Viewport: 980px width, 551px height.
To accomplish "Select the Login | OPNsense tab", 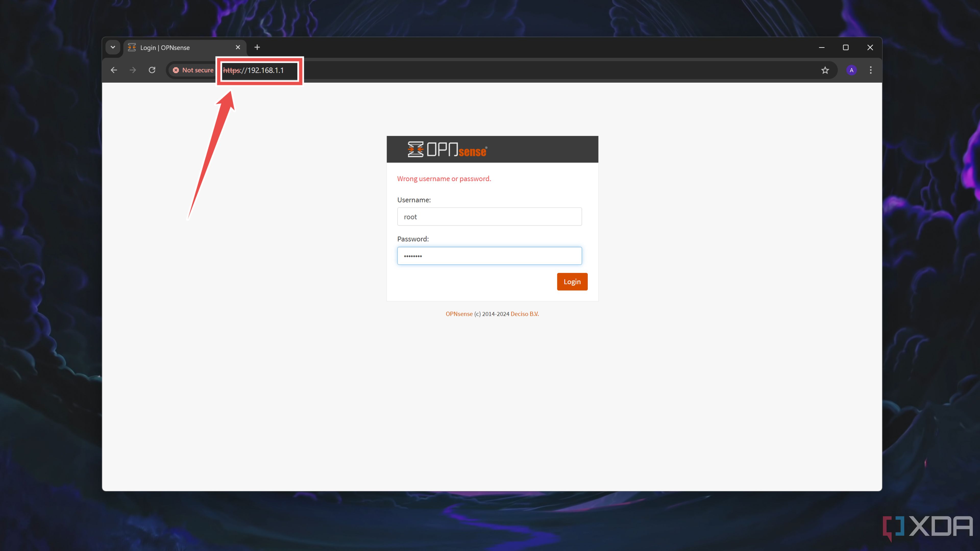I will (x=185, y=47).
